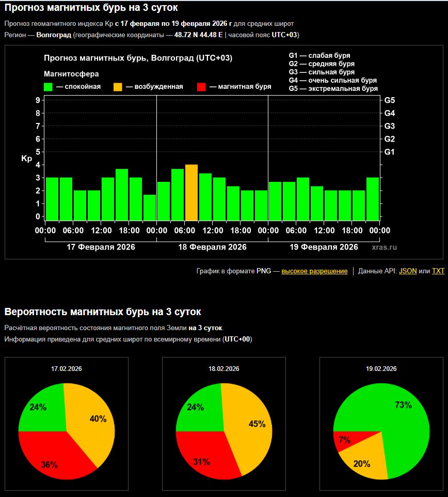This screenshot has height=497, width=448.
Task: Click the green спокойная legend swatch
Action: pyautogui.click(x=49, y=87)
